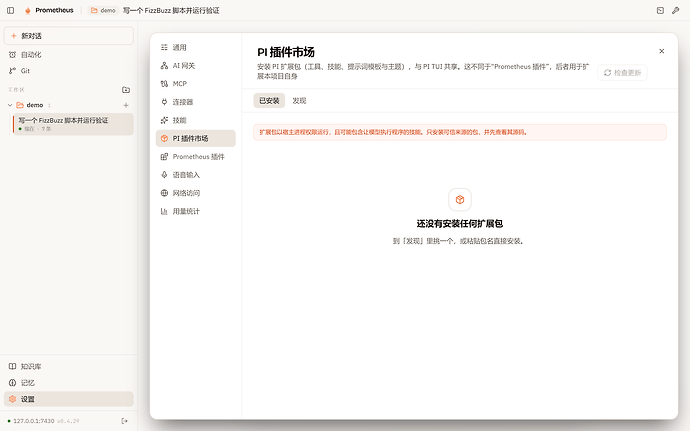690x431 pixels.
Task: Start a new conversation with 新对话
Action: [x=69, y=36]
